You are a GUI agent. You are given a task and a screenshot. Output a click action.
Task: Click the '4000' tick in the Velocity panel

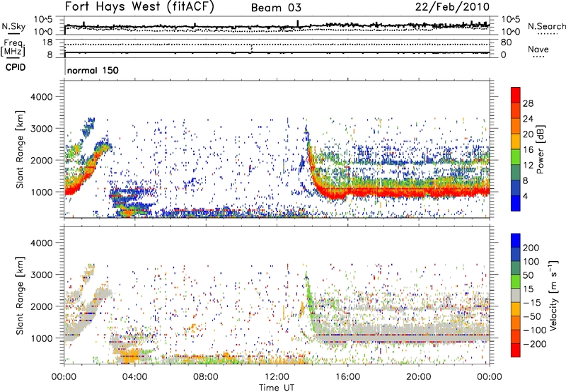coord(41,243)
